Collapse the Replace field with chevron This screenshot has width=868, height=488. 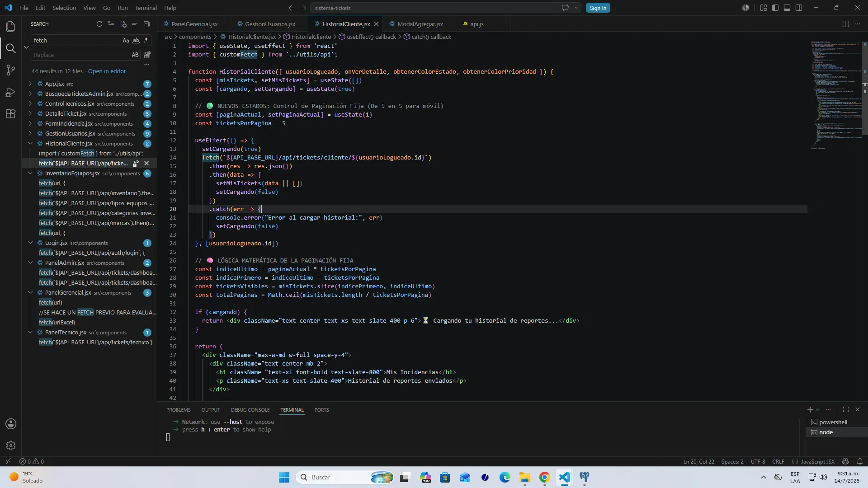click(26, 47)
